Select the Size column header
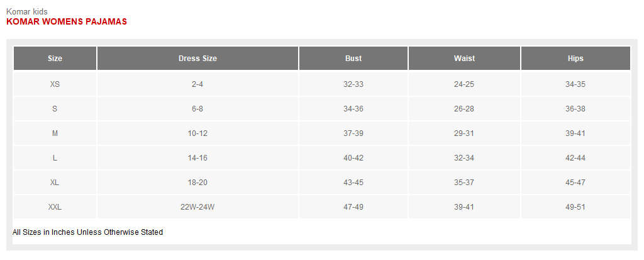 pyautogui.click(x=55, y=59)
